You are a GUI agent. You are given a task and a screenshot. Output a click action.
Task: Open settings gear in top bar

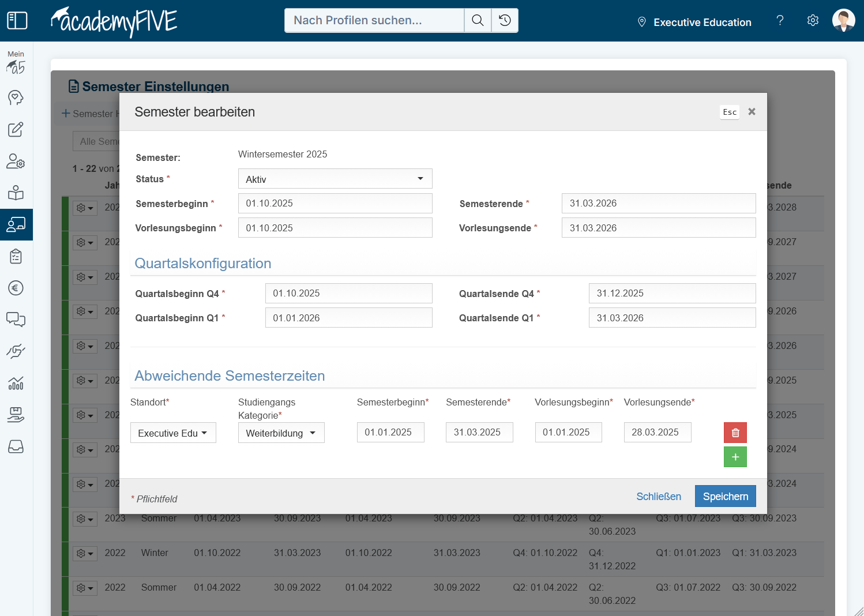point(813,20)
